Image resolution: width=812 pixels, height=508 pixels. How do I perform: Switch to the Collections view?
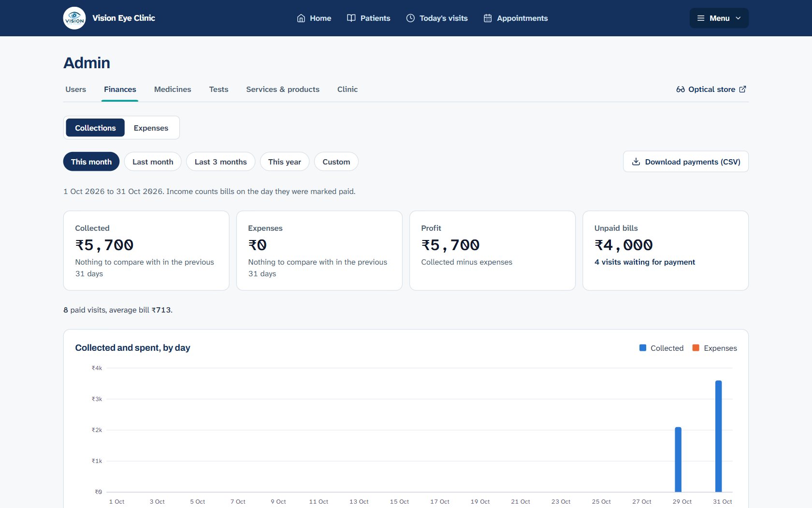(x=95, y=128)
